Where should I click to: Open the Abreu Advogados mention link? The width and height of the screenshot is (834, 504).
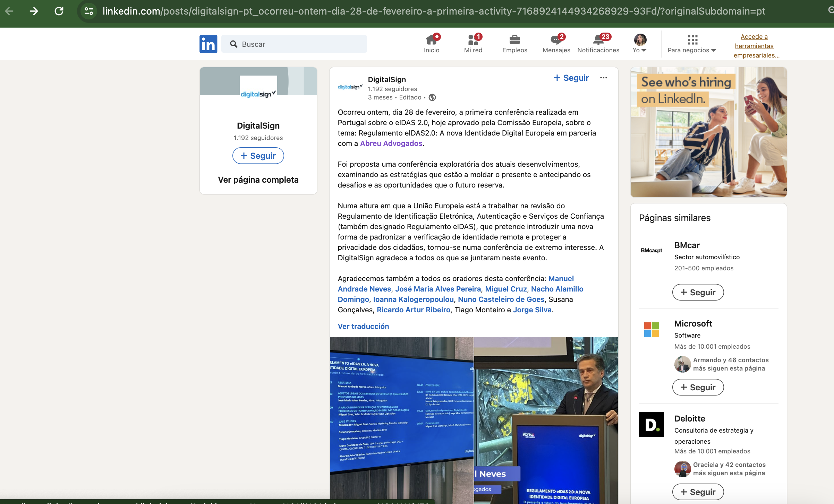(391, 143)
